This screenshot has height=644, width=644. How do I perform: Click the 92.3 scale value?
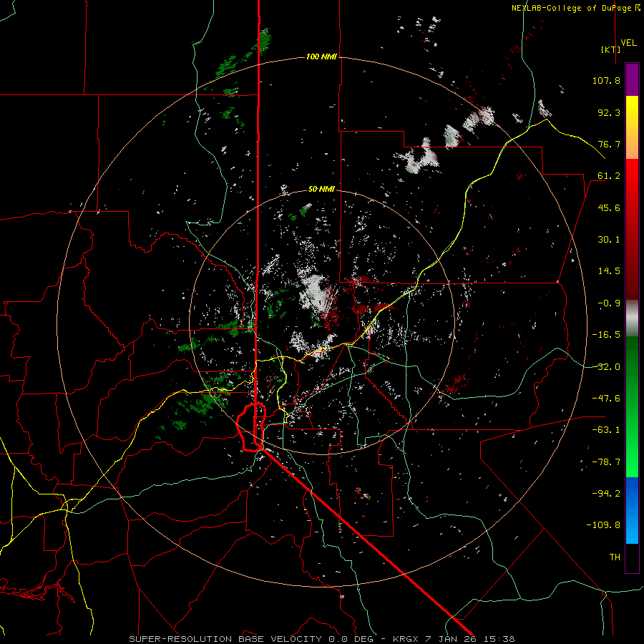[x=609, y=112]
